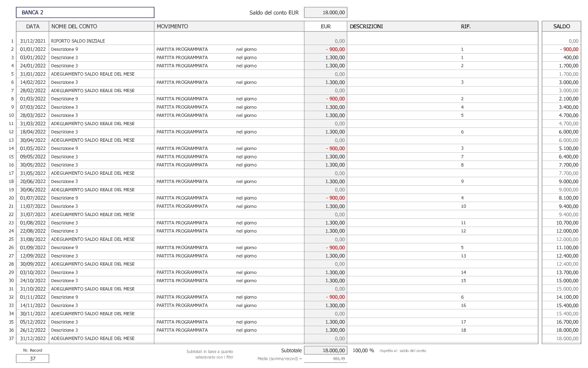Image resolution: width=588 pixels, height=368 pixels.
Task: Click the NOME DEL CONTO column header
Action: pos(101,26)
